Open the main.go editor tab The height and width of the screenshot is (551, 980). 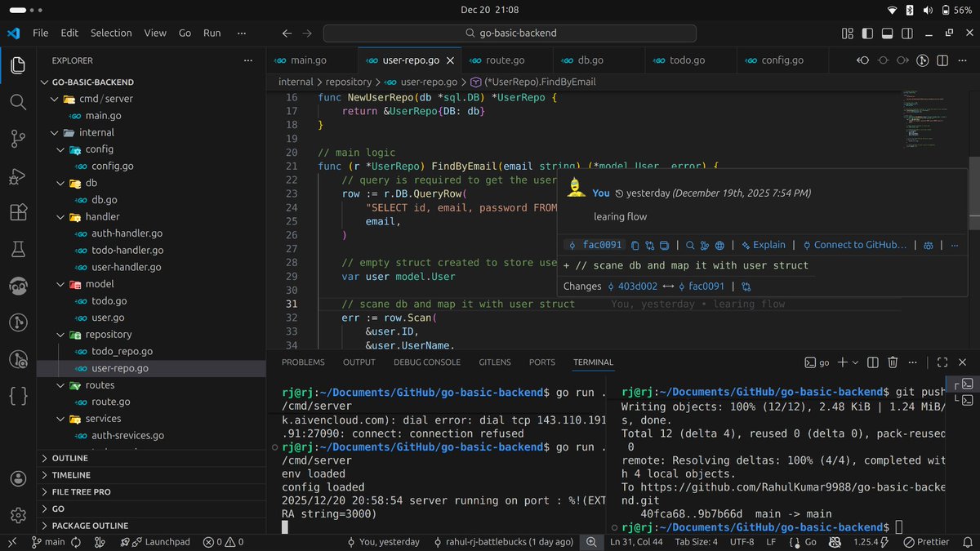311,60
